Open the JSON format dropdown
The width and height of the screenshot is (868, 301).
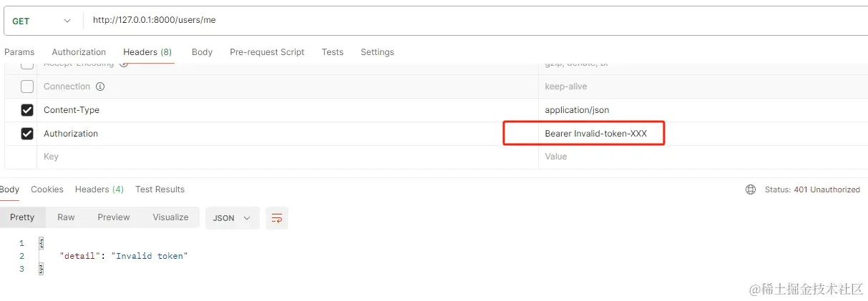click(x=233, y=218)
